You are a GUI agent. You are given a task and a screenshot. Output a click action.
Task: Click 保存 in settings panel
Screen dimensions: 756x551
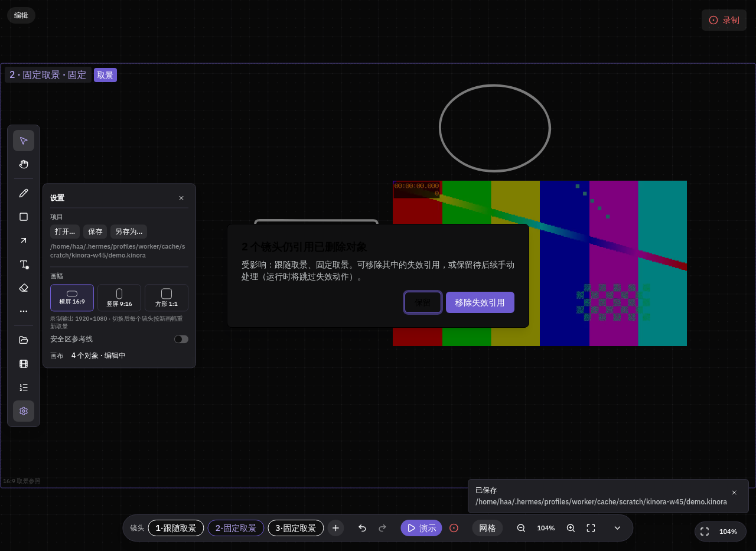coord(95,232)
